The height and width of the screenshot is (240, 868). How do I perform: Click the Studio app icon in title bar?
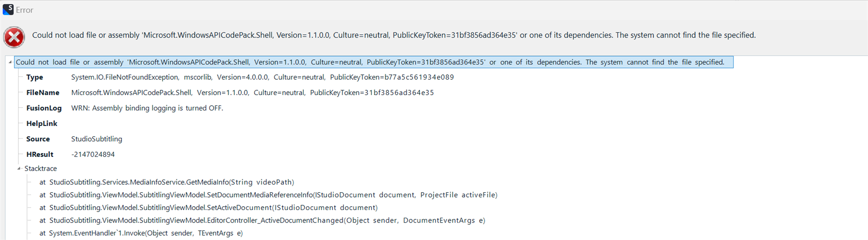[x=8, y=10]
